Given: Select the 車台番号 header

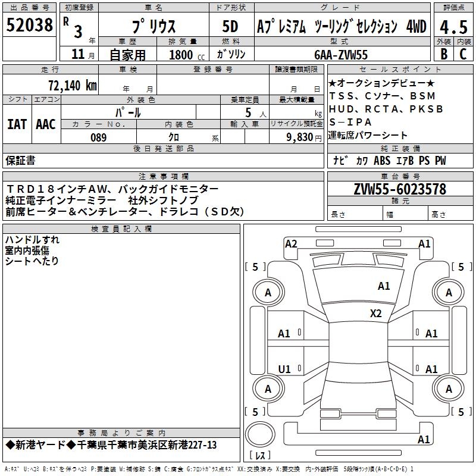Looking at the screenshot, I should [400, 176].
